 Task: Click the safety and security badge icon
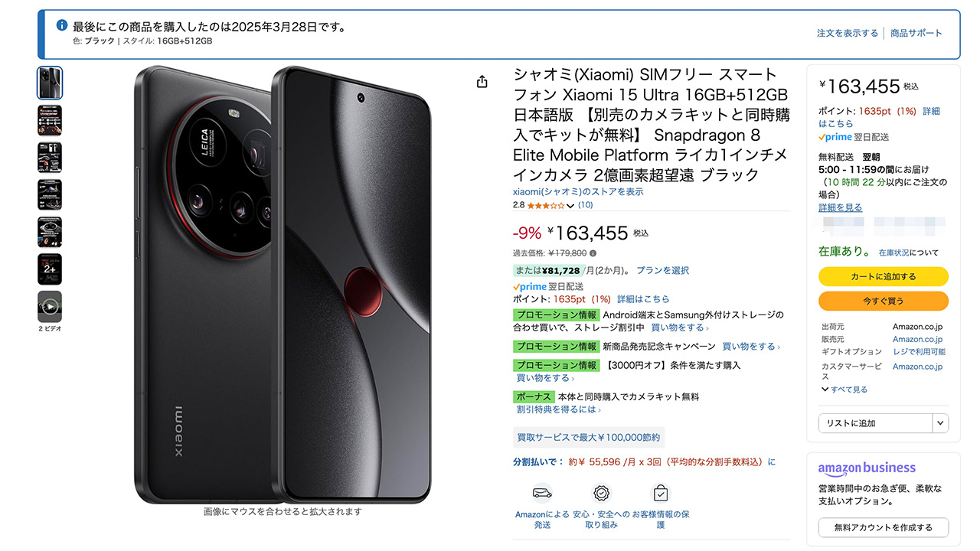[x=602, y=493]
